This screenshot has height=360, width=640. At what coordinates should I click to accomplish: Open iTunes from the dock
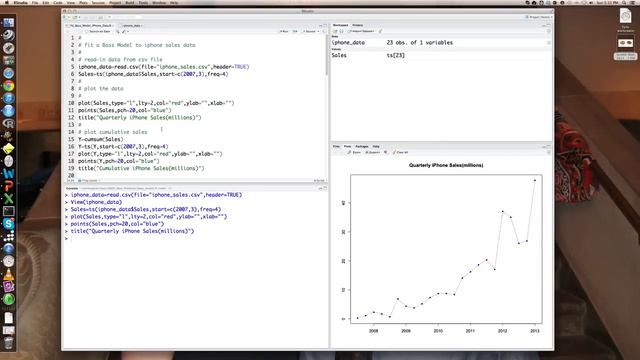(x=9, y=98)
